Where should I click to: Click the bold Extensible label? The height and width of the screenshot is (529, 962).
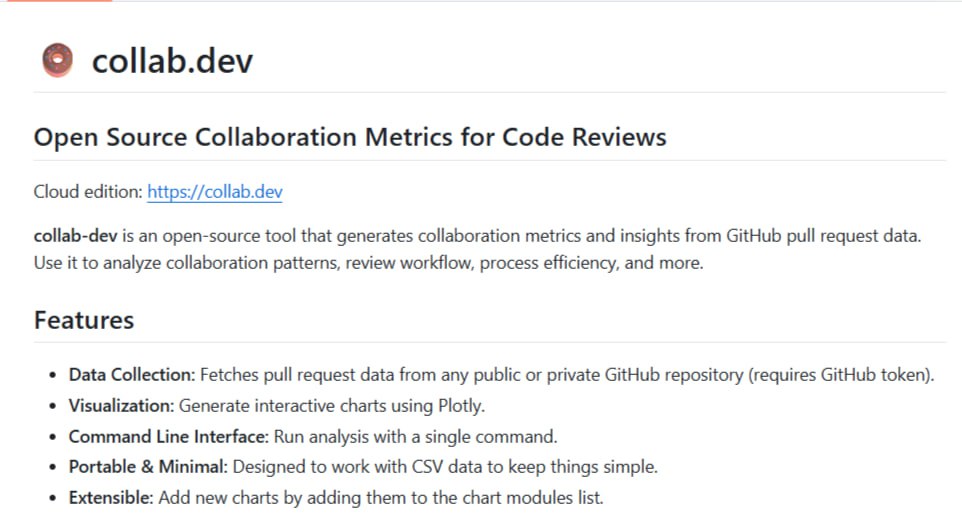pyautogui.click(x=111, y=497)
